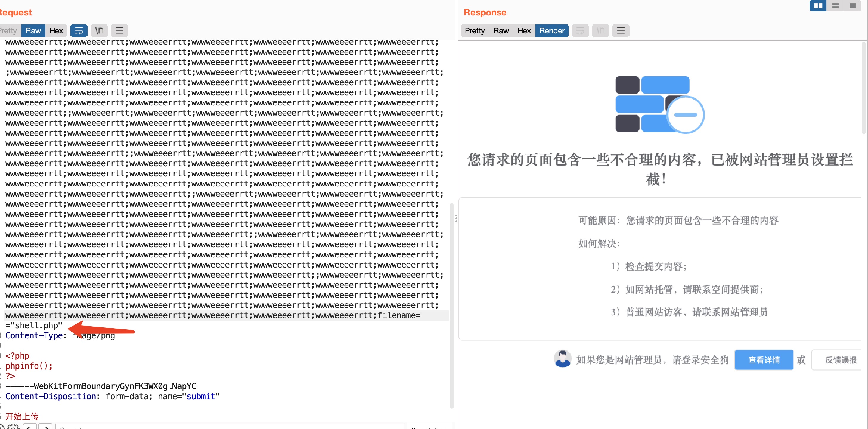Switch to single combined pane layout

point(852,6)
